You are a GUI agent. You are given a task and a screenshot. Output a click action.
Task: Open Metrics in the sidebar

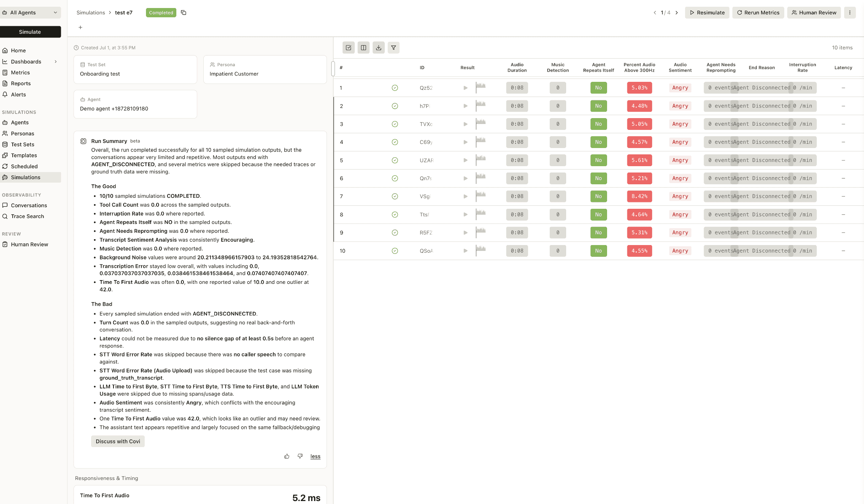click(20, 73)
